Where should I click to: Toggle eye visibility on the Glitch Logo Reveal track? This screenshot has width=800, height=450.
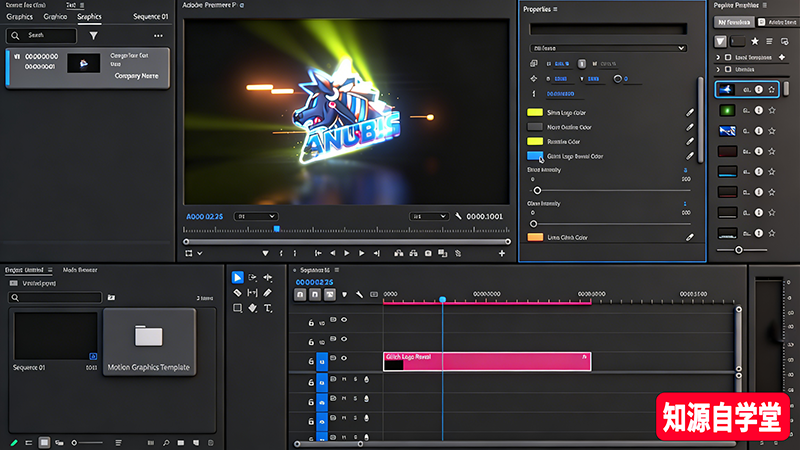(x=344, y=359)
